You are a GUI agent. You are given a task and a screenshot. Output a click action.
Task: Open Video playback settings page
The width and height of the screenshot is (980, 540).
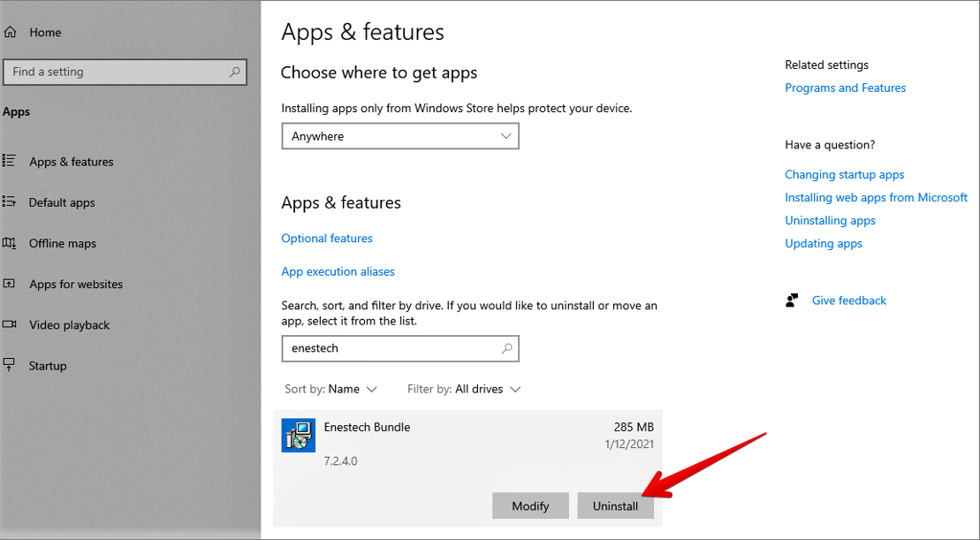click(70, 325)
